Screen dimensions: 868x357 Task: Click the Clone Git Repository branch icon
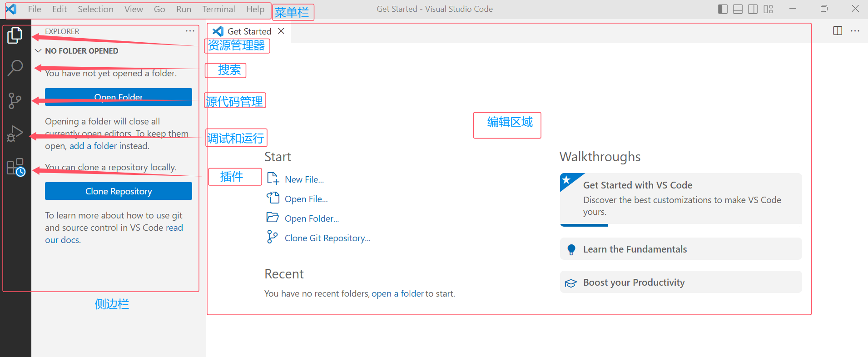pos(272,237)
